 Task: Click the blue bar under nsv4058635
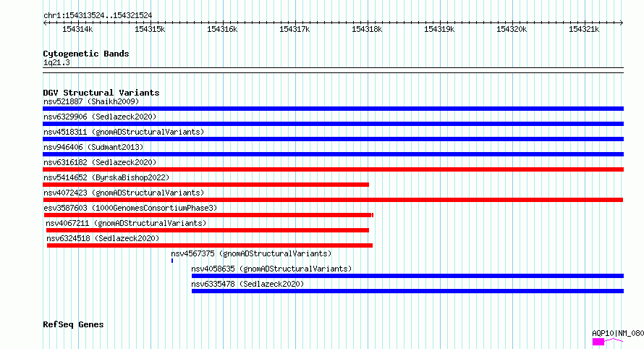[407, 276]
